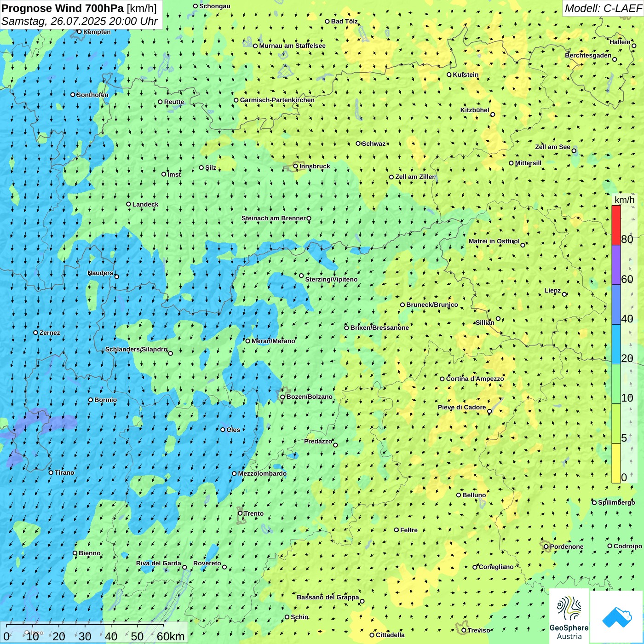Image resolution: width=644 pixels, height=644 pixels.
Task: Click the yellow 0 km/h legend band
Action: coord(616,463)
